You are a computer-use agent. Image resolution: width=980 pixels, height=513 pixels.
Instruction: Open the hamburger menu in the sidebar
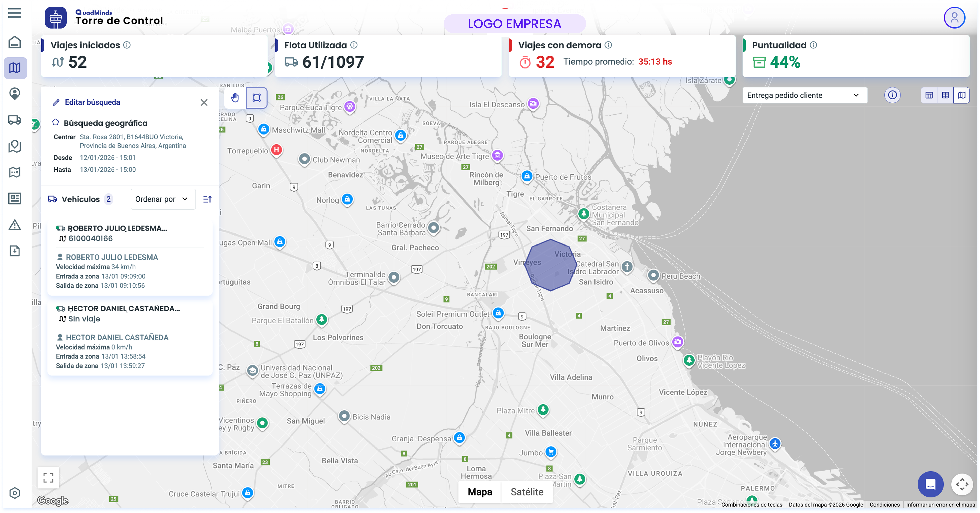pyautogui.click(x=15, y=13)
